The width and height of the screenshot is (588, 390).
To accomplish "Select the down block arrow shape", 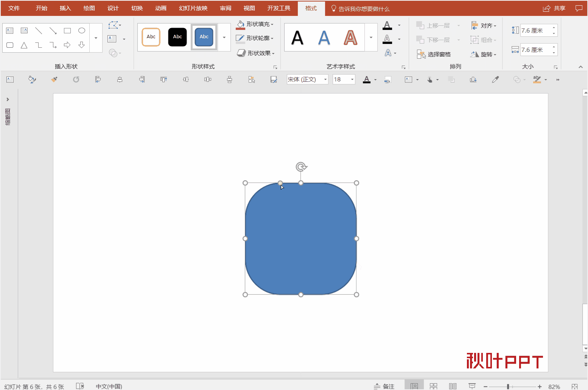I will (82, 45).
